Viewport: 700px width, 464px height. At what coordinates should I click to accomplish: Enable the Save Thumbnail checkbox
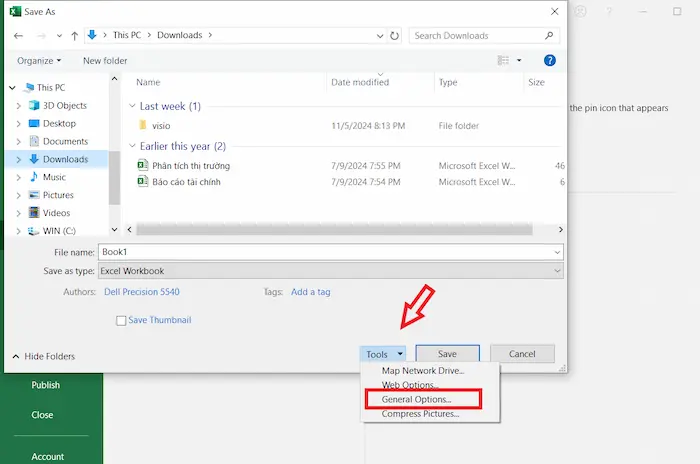(121, 321)
